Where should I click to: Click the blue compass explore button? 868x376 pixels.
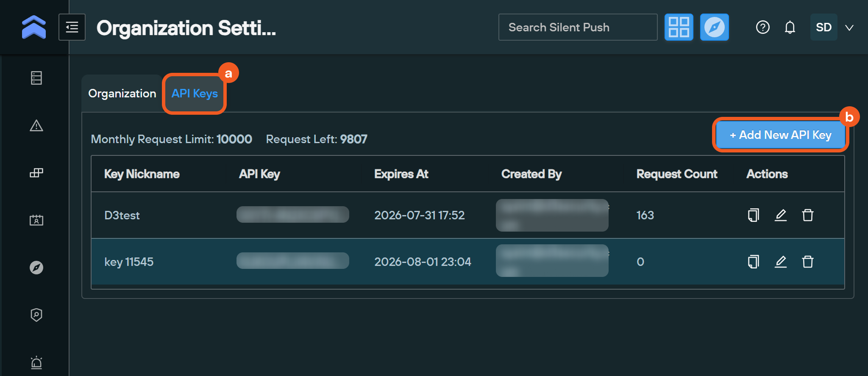pos(714,27)
